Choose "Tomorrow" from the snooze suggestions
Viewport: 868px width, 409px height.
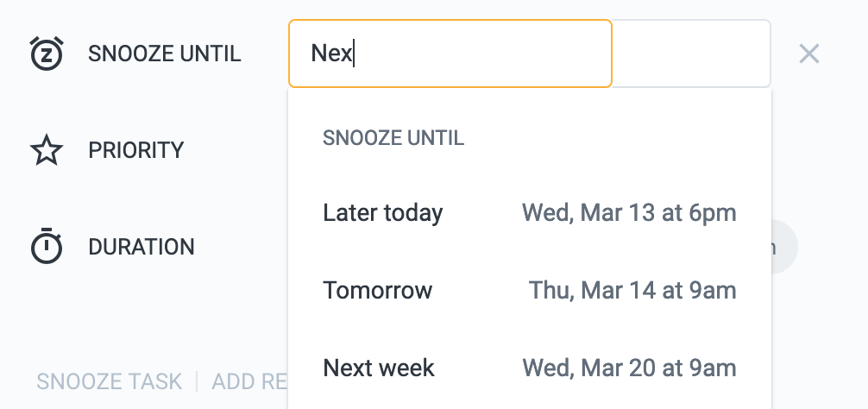[377, 291]
